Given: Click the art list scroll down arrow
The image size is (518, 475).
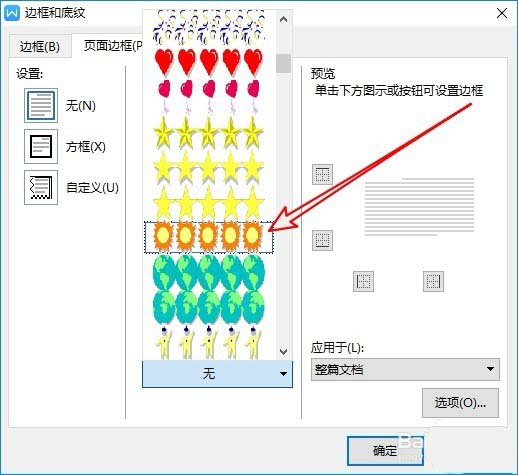Looking at the screenshot, I should 284,351.
